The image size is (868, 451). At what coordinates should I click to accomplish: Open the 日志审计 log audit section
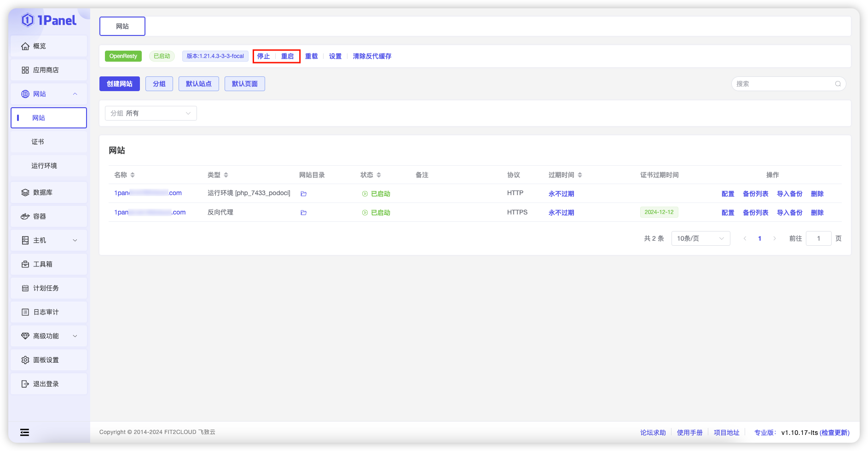[x=45, y=312]
